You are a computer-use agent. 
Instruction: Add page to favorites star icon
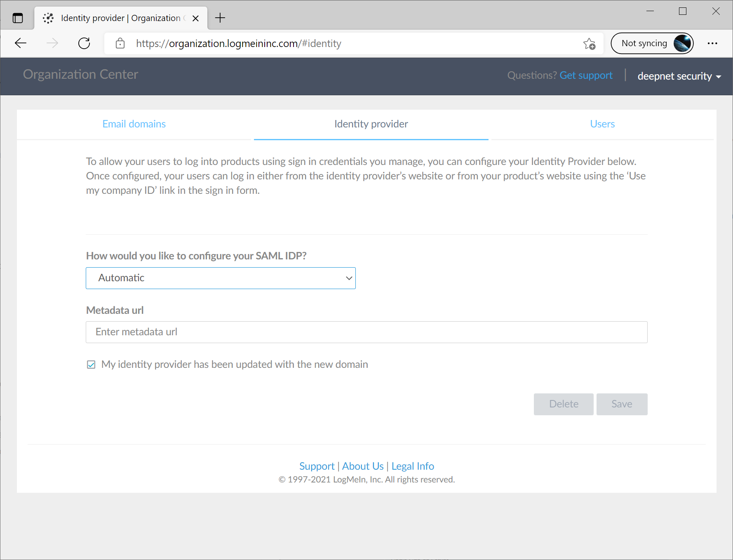coord(589,43)
